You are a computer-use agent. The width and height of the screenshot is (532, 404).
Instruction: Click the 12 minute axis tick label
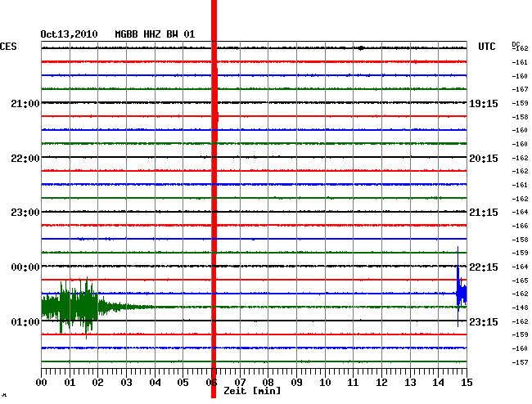[x=381, y=383]
